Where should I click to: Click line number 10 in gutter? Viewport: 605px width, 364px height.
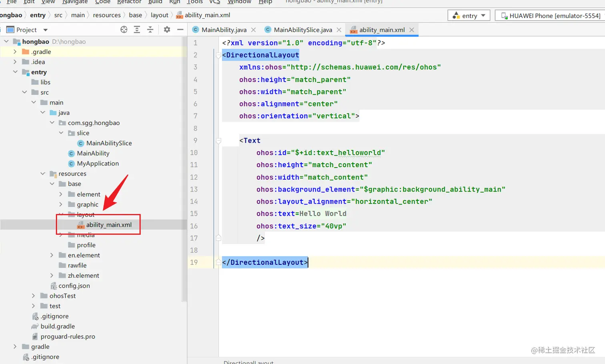194,152
